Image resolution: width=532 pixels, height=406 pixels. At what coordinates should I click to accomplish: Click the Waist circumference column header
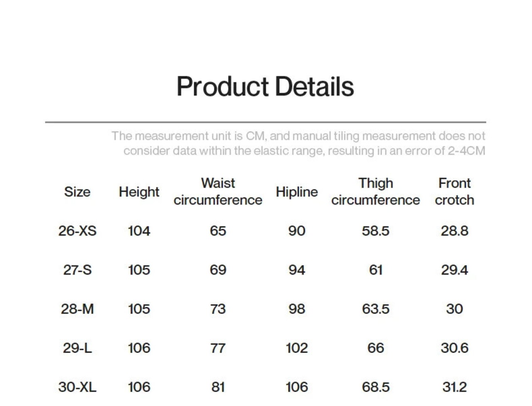pos(218,192)
